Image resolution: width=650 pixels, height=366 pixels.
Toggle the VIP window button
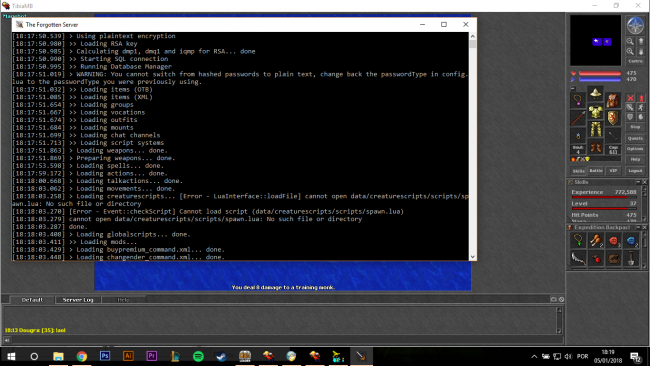pos(613,171)
